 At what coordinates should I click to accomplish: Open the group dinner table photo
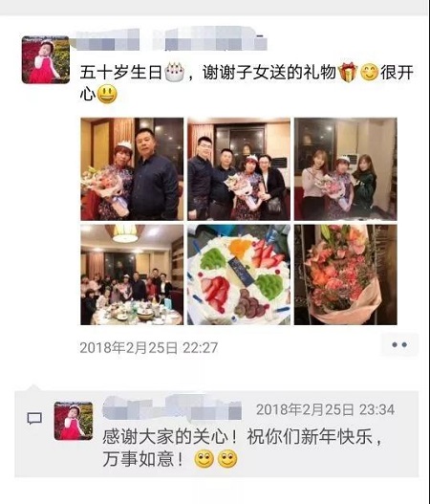(132, 274)
